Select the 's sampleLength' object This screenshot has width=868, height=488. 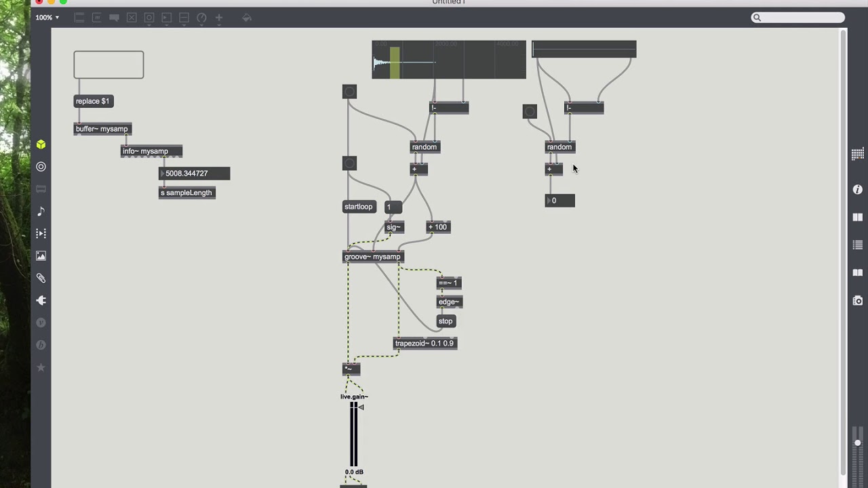tap(186, 193)
